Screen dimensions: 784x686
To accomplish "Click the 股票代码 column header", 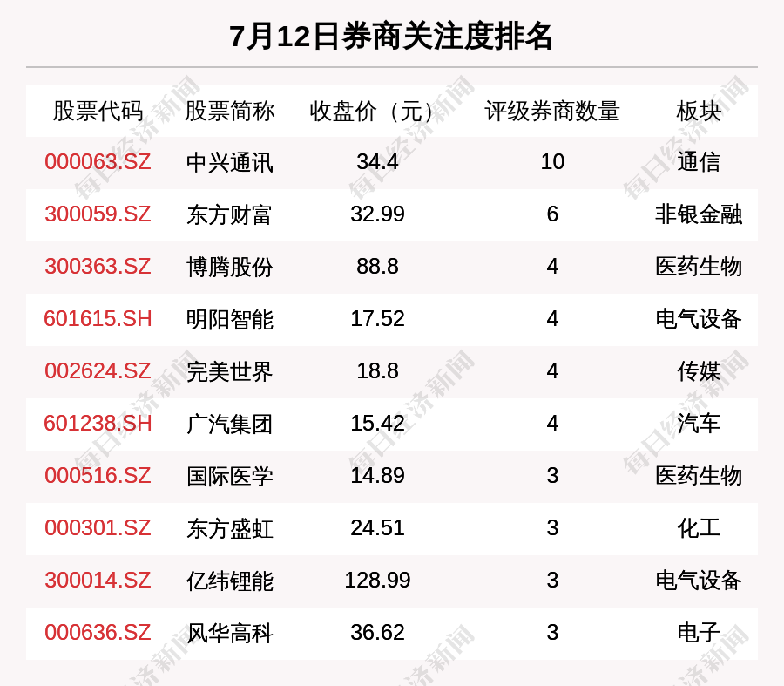I will pos(98,112).
